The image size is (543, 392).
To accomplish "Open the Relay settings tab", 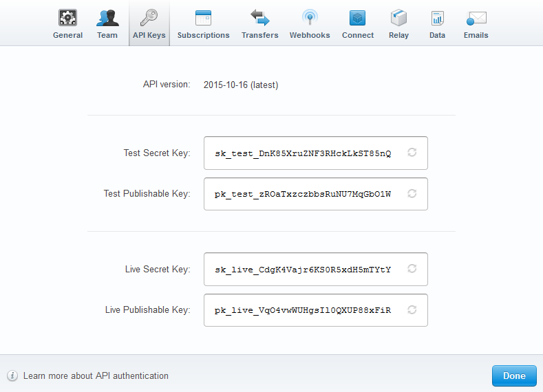I will pyautogui.click(x=398, y=24).
